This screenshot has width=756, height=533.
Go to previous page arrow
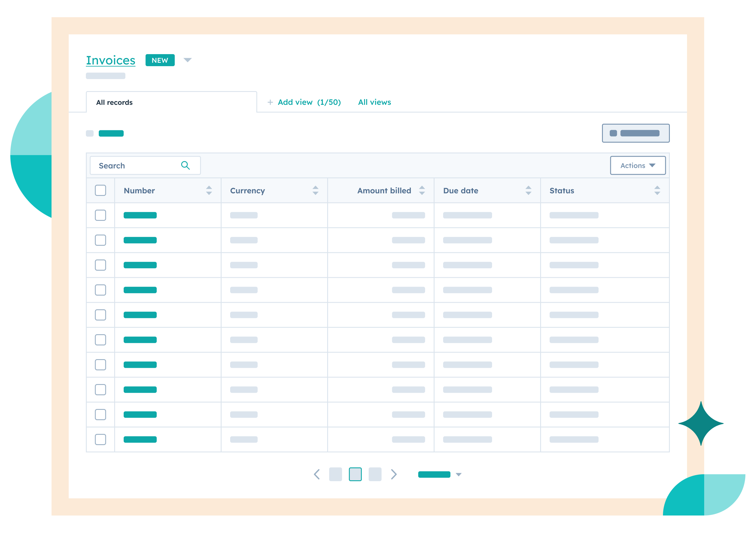click(317, 474)
